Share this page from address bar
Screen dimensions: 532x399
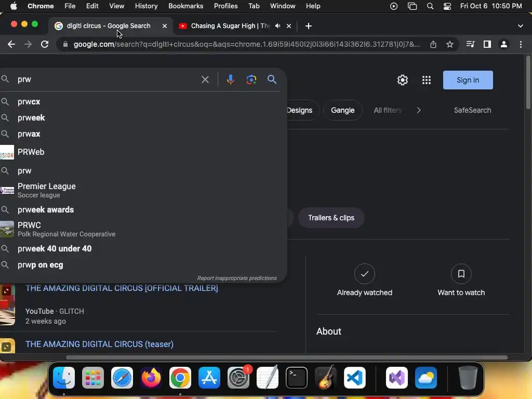click(x=433, y=44)
